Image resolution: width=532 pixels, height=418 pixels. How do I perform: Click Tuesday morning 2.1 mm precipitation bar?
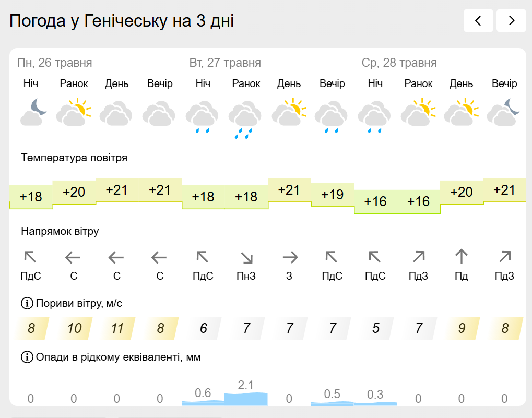click(x=246, y=399)
